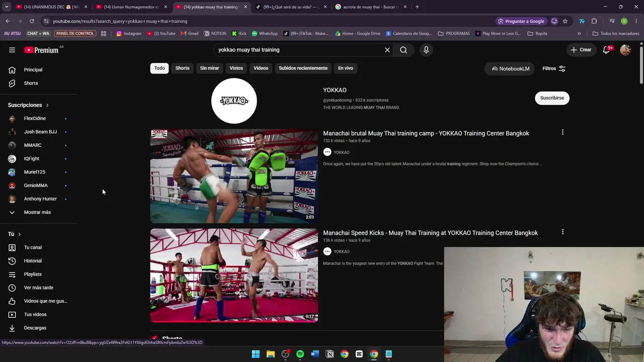Viewport: 644px width, 362px height.
Task: Click Preguntar a Google button
Action: 521,21
